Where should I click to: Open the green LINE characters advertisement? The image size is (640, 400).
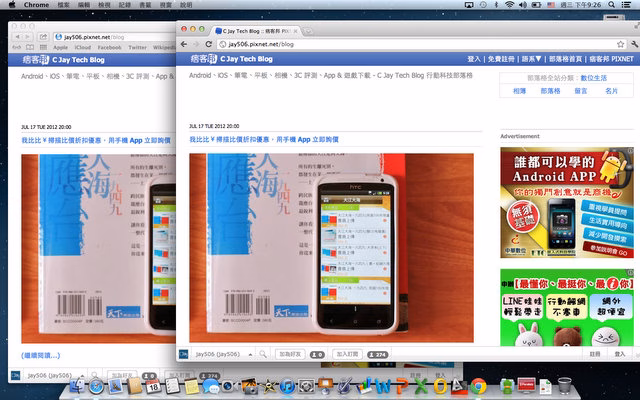point(567,307)
